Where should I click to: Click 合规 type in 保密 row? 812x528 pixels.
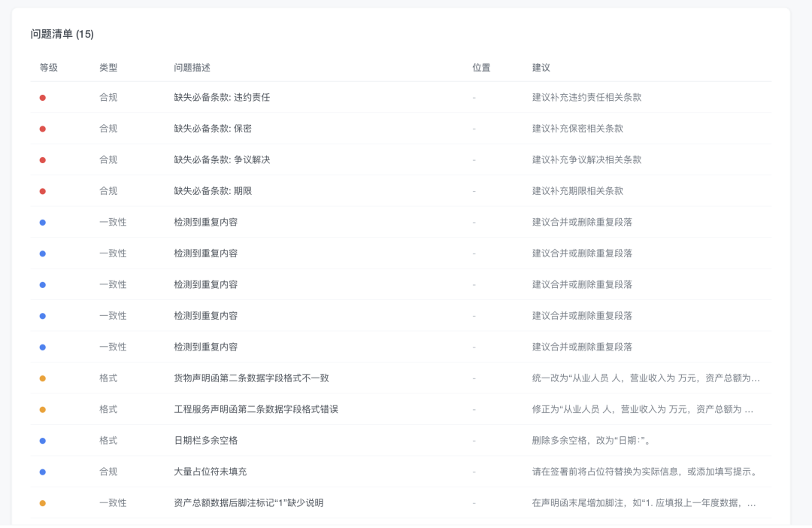108,129
